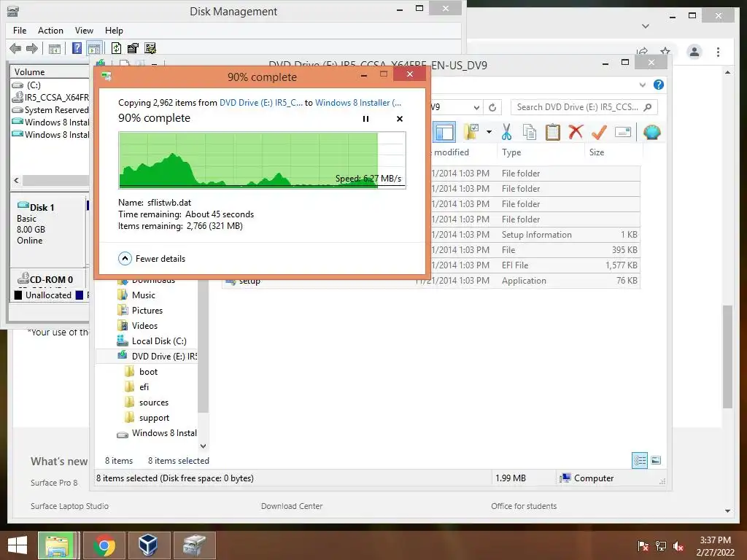
Task: Go back in Disk Management toolbar
Action: pyautogui.click(x=15, y=48)
